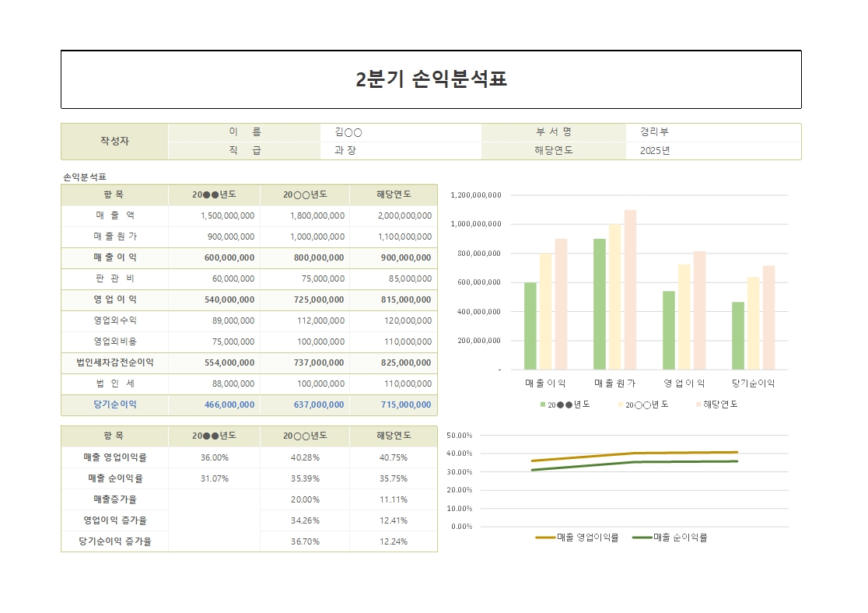
Task: Click the 매출 영업이익률 line legend entry
Action: [x=577, y=538]
